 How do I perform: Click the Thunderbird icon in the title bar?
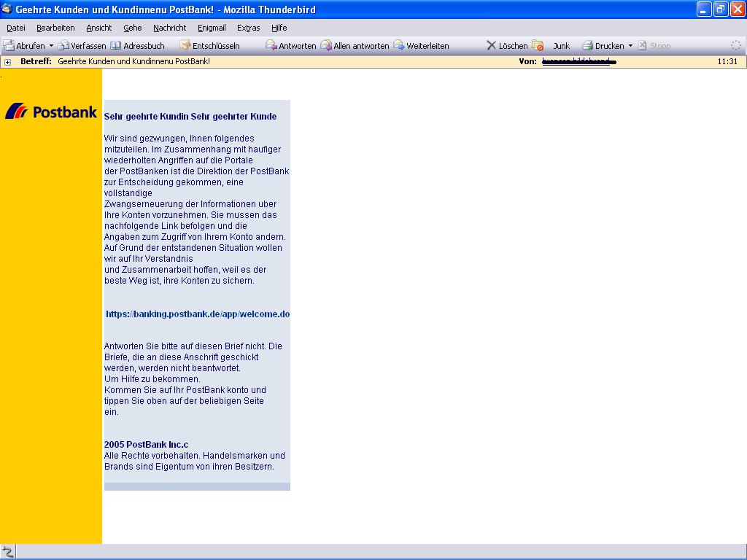click(x=7, y=9)
